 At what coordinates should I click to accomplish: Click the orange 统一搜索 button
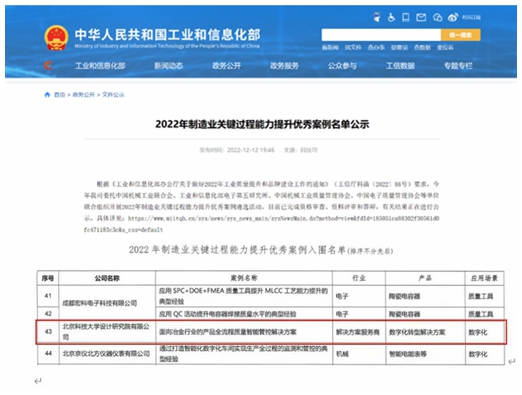pyautogui.click(x=461, y=35)
